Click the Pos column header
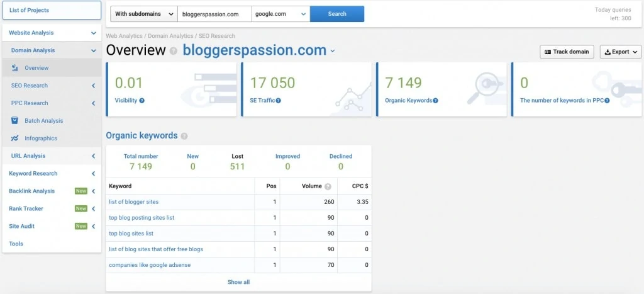Viewport: 644px width, 294px height. (271, 186)
